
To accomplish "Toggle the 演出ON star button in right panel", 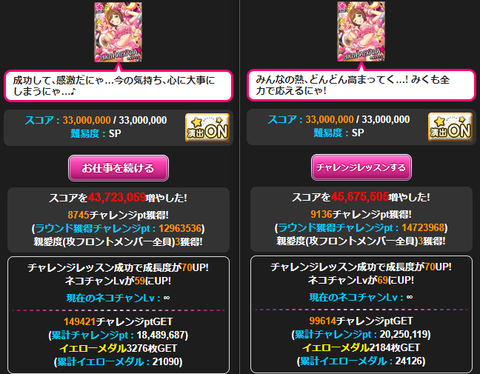I will [450, 127].
